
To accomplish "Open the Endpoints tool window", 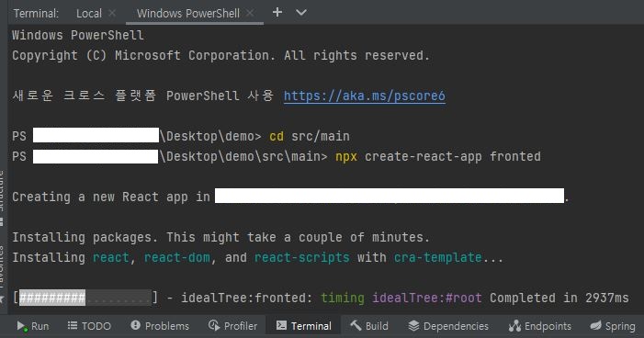I will coord(539,326).
